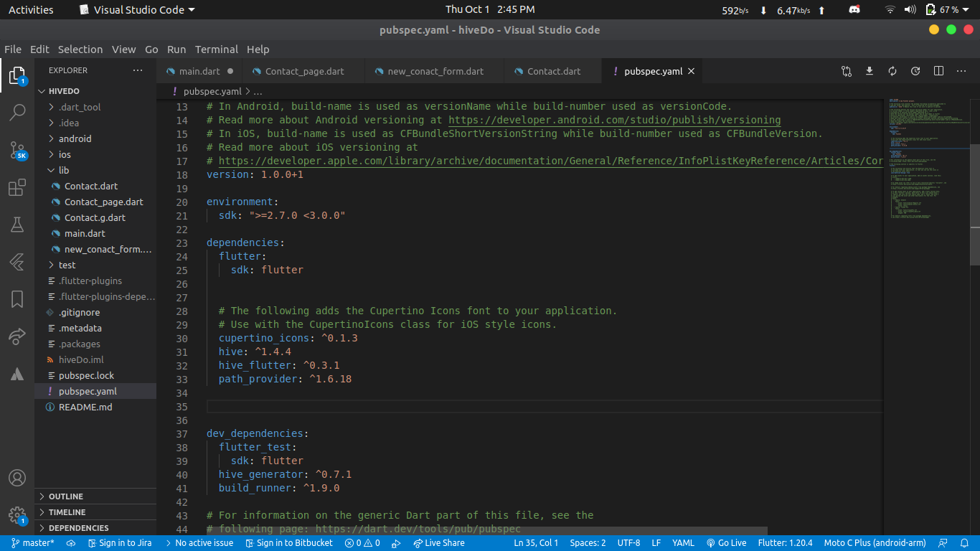
Task: Click No active issue in status bar
Action: coord(198,543)
